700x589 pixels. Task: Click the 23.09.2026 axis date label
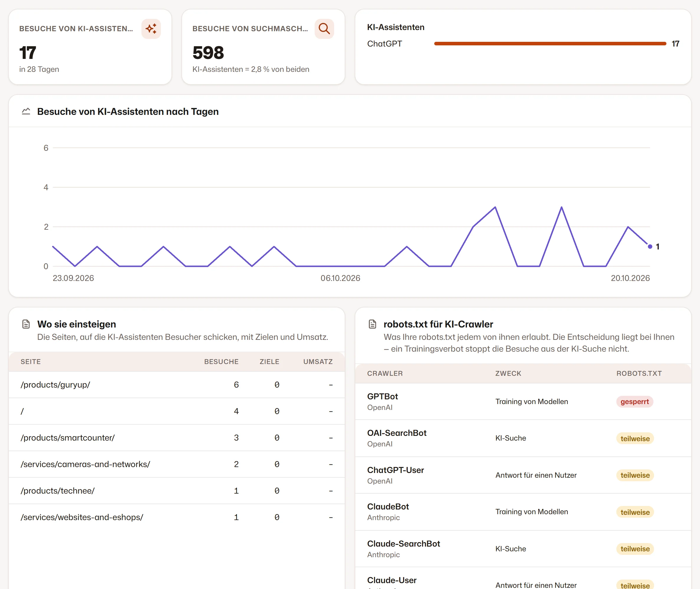(x=73, y=278)
